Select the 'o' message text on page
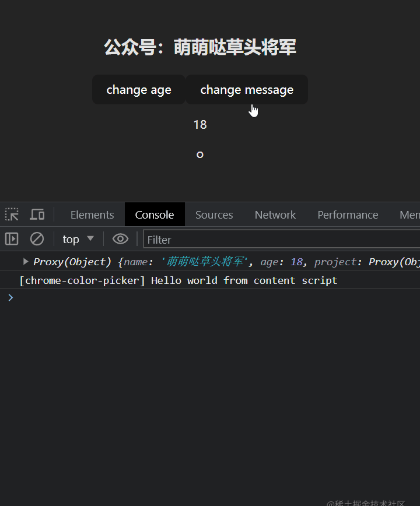420x506 pixels. coord(200,154)
